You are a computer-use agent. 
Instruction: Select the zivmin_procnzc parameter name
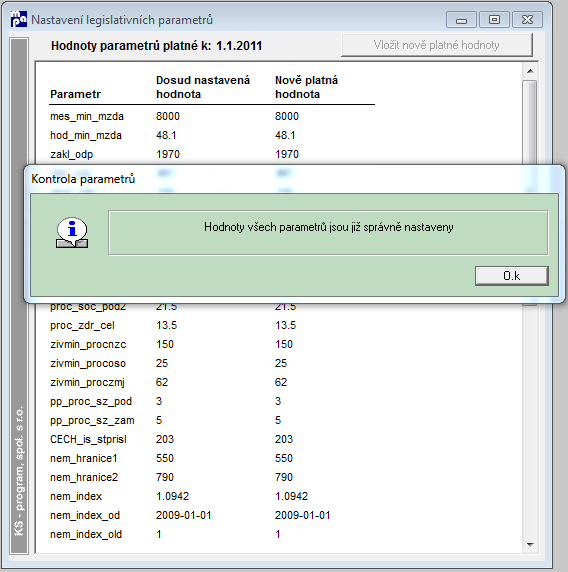coord(88,344)
